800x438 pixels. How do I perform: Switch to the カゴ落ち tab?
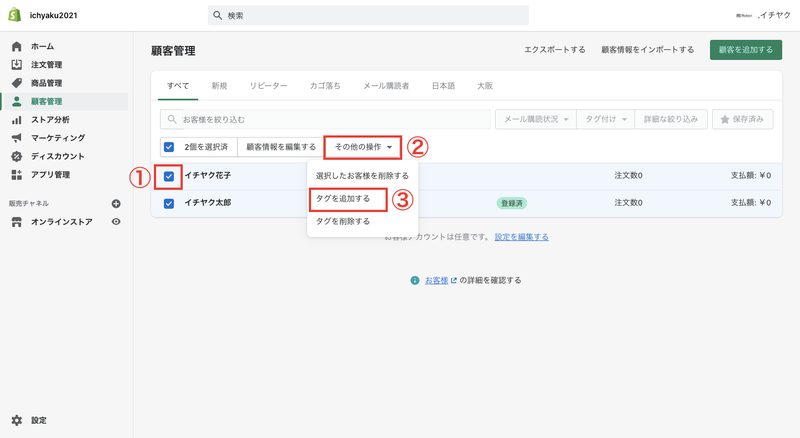click(x=325, y=86)
